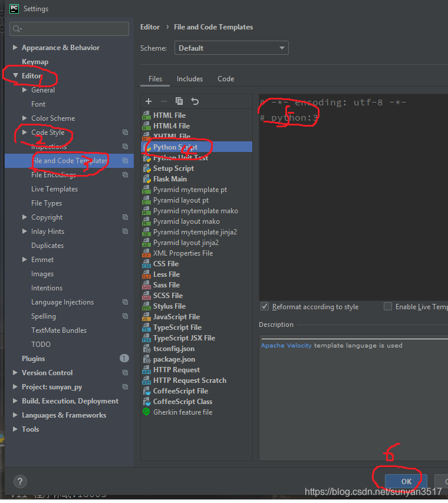Open the Scheme dropdown
Viewport: 448px width, 503px height.
(231, 48)
